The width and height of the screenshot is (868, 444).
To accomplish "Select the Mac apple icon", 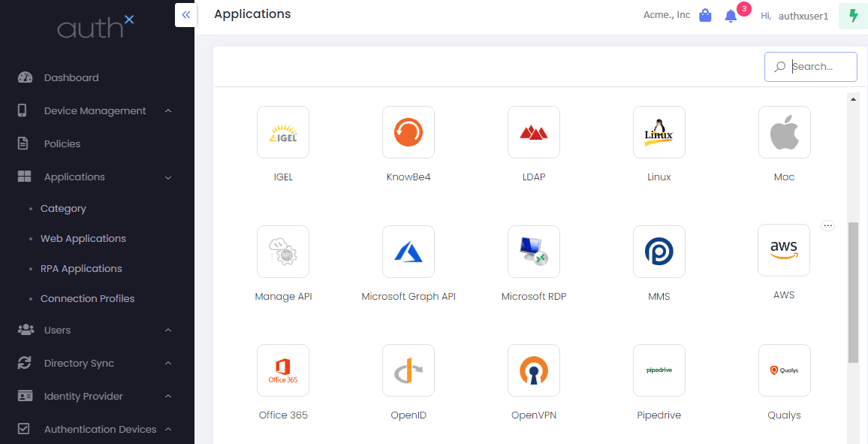I will pyautogui.click(x=785, y=132).
